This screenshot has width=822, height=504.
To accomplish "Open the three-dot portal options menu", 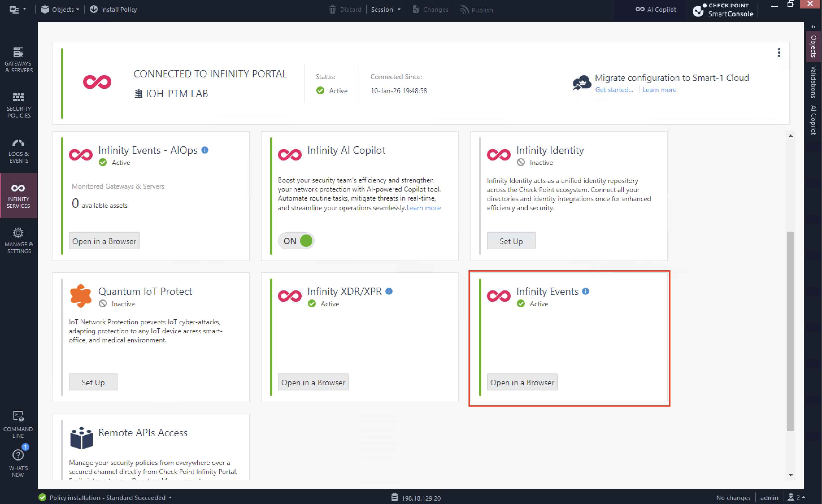I will 779,53.
